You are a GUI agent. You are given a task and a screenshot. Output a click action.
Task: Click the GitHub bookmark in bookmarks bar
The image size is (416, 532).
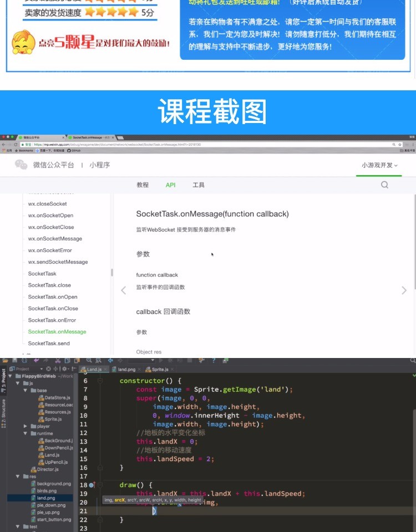74,150
